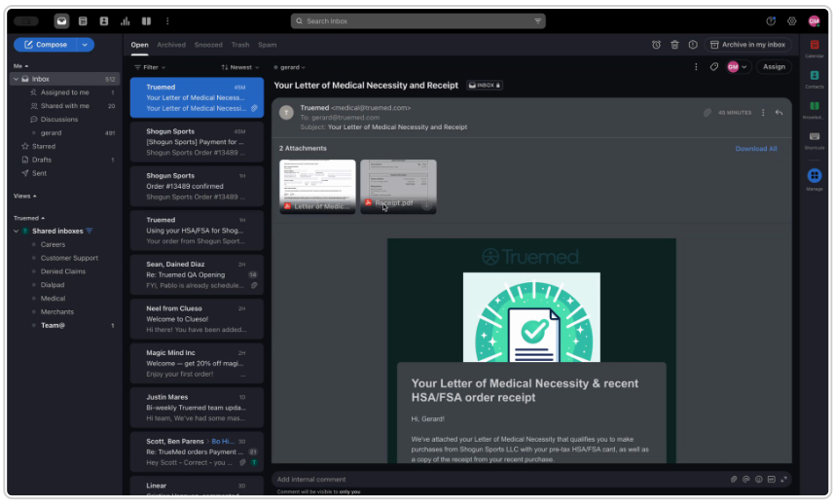Viewport: 834px width, 504px height.
Task: Open conversation more options next to the tag icon
Action: tap(696, 67)
